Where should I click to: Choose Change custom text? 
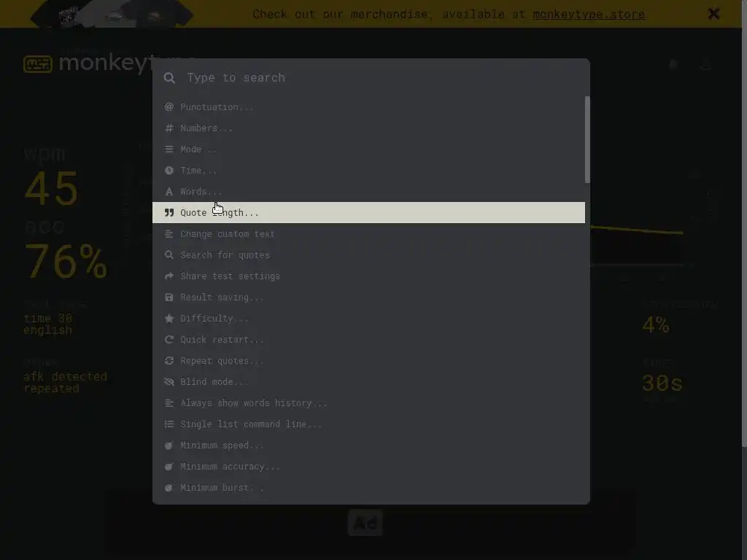click(x=368, y=234)
